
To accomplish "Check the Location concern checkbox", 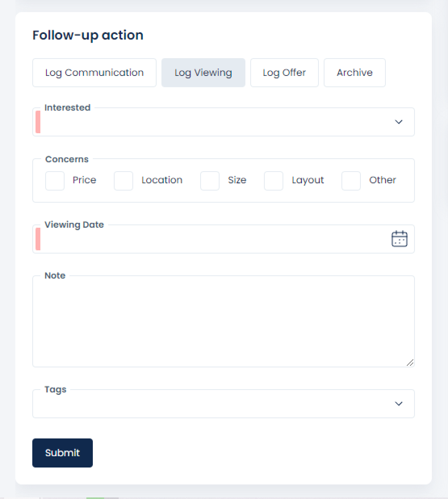I will click(x=124, y=180).
